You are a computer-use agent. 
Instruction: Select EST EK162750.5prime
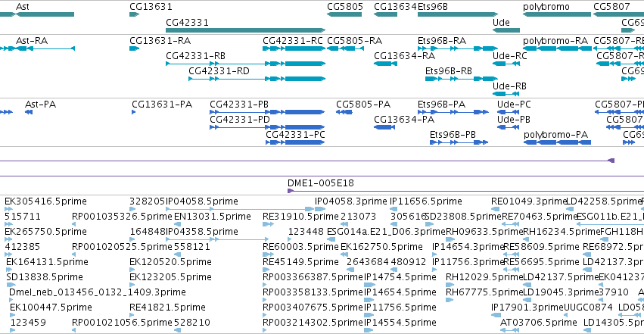[381, 247]
